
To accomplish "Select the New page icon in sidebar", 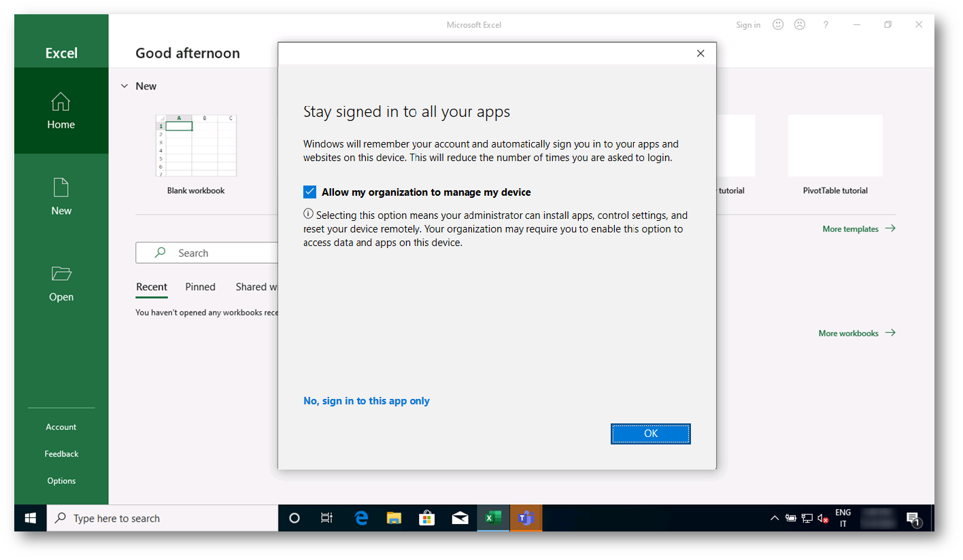I will pos(61,188).
